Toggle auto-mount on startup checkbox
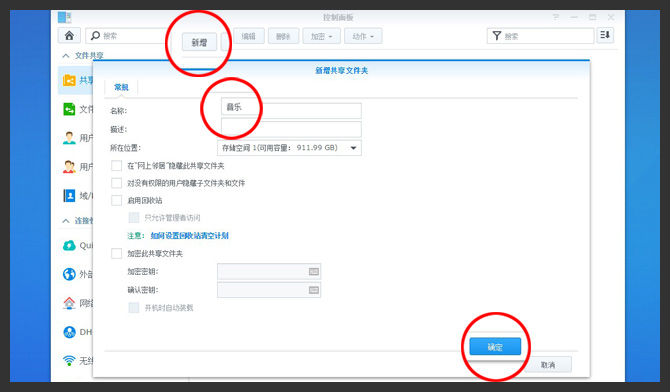The width and height of the screenshot is (670, 392). click(134, 307)
